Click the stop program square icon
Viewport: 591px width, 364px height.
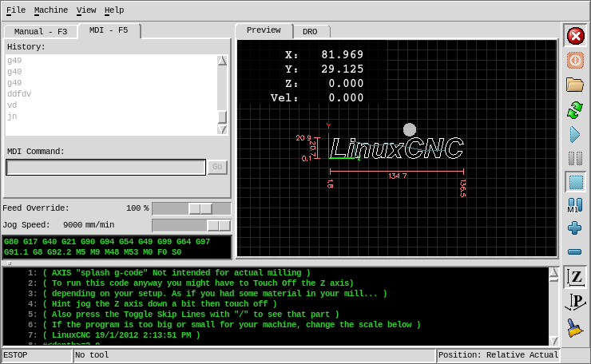[575, 182]
